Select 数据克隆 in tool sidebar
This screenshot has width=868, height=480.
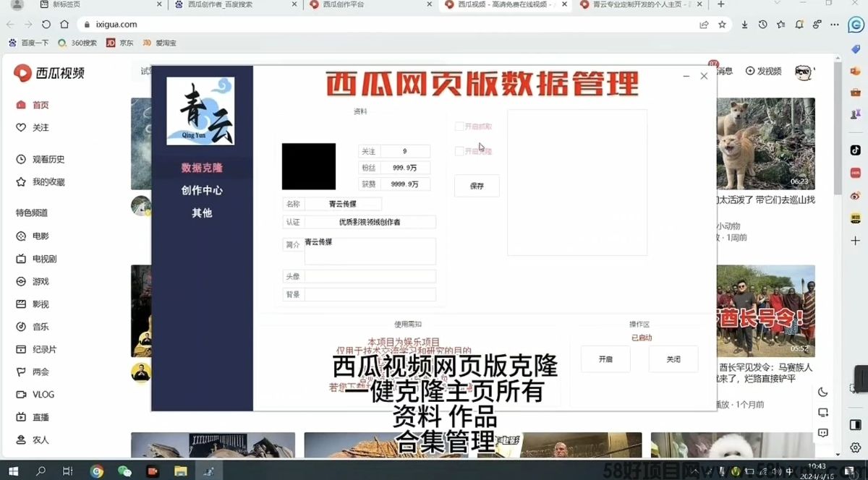[202, 168]
